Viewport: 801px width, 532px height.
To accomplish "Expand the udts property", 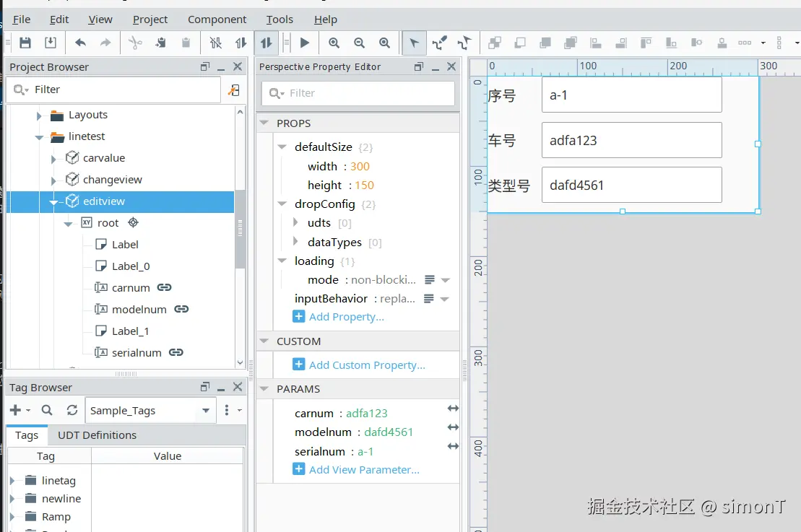I will pyautogui.click(x=295, y=222).
